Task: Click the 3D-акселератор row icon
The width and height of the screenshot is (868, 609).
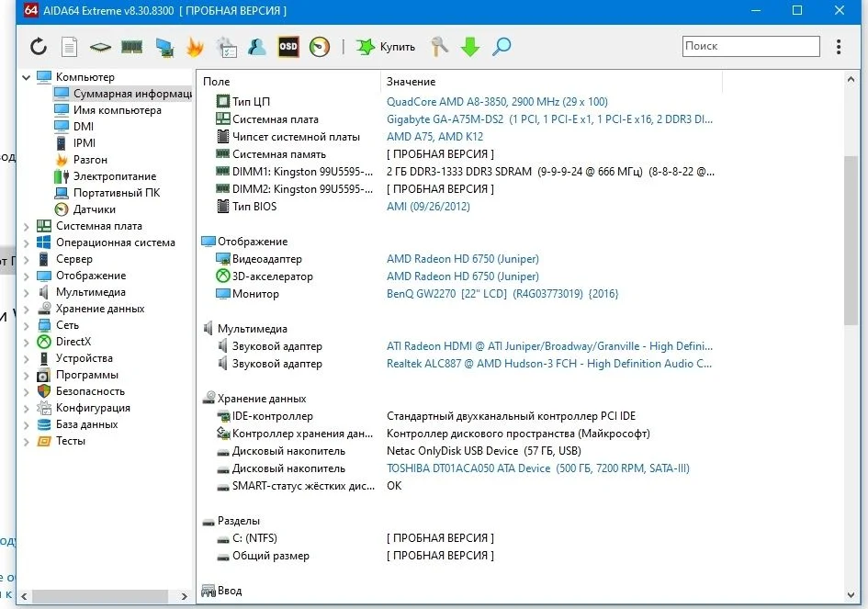Action: (222, 276)
